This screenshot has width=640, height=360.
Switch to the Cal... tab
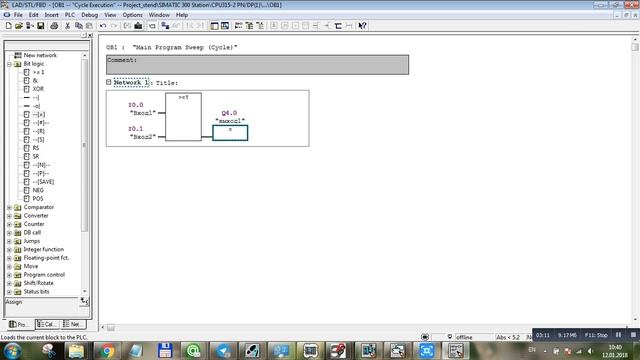48,324
